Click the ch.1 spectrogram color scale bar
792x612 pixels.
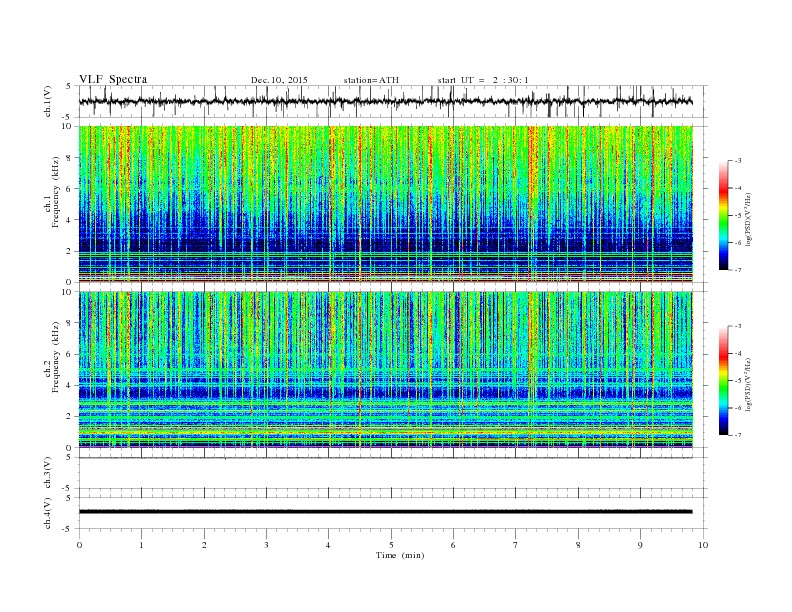click(723, 215)
